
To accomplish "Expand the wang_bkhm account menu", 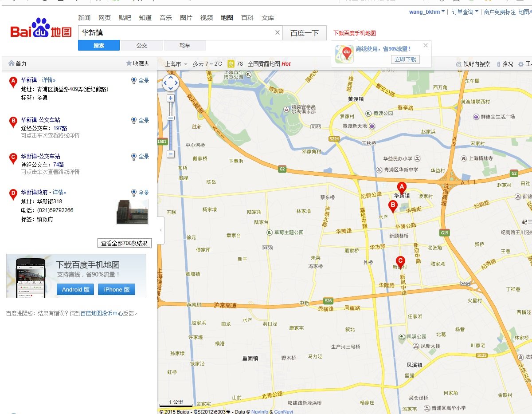I will click(x=426, y=12).
